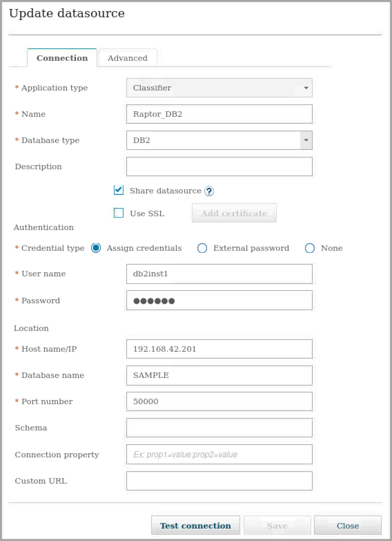
Task: Expand the Database type dropdown arrow
Action: [306, 140]
